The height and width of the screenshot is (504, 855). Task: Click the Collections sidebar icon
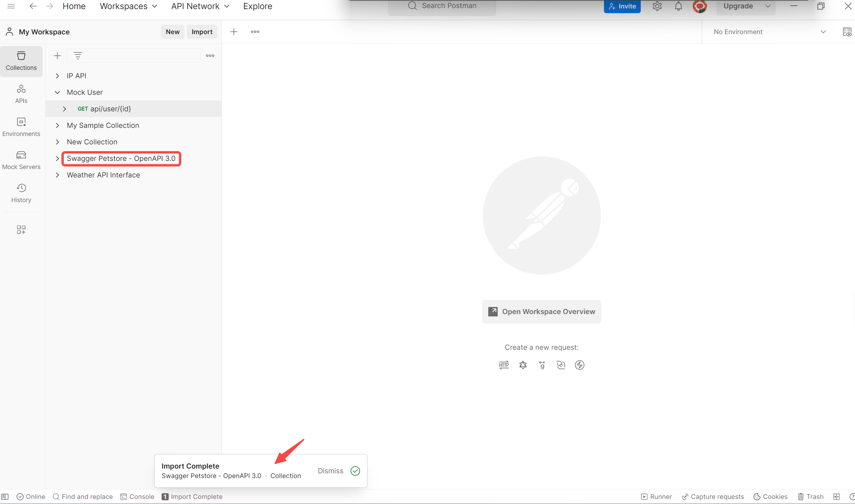coord(21,60)
